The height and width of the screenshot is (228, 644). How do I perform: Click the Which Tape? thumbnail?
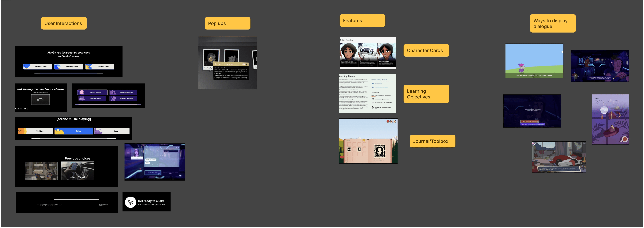tap(77, 171)
